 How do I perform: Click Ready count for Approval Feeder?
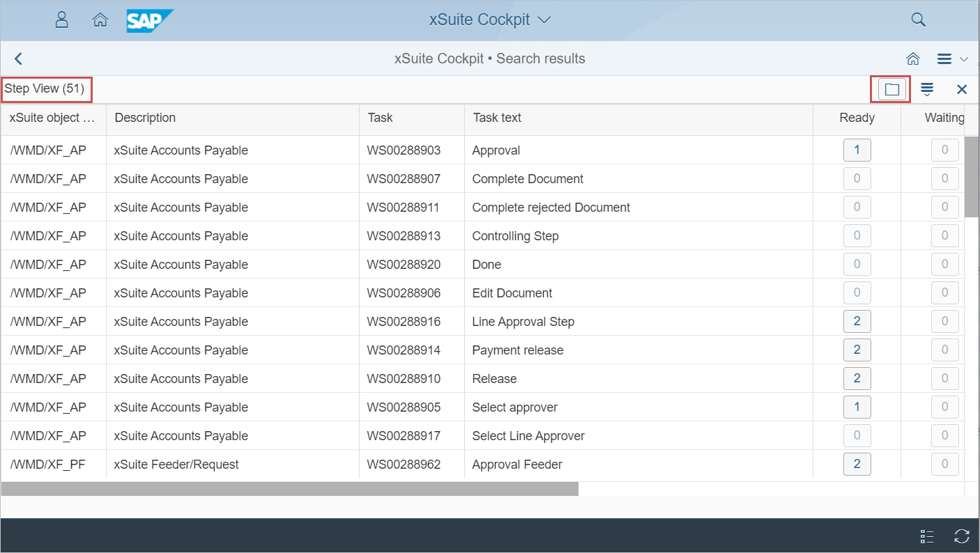[x=857, y=465]
